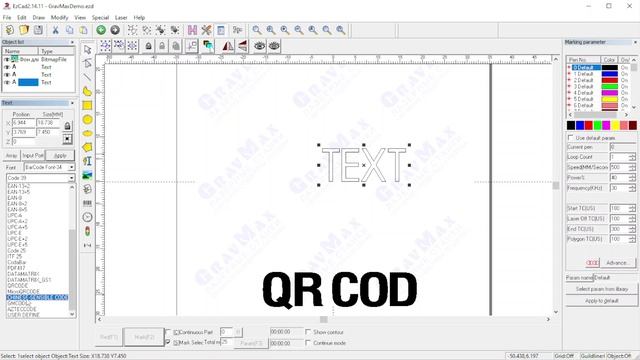Select the Timer clock tool
Screen dimensions: 640x360
coord(87,217)
